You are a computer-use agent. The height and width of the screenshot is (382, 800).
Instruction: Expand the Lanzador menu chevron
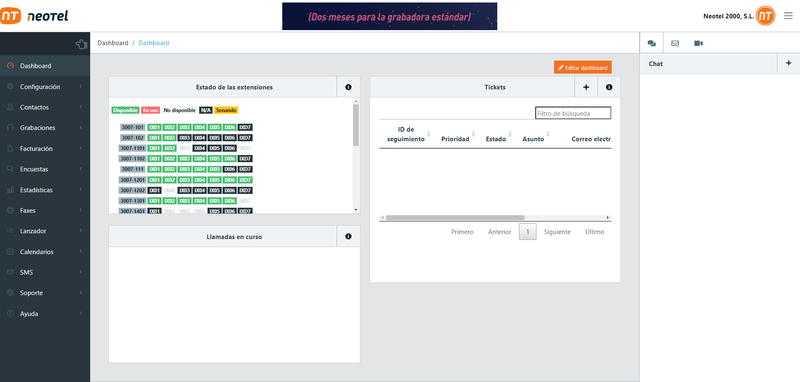click(x=81, y=231)
